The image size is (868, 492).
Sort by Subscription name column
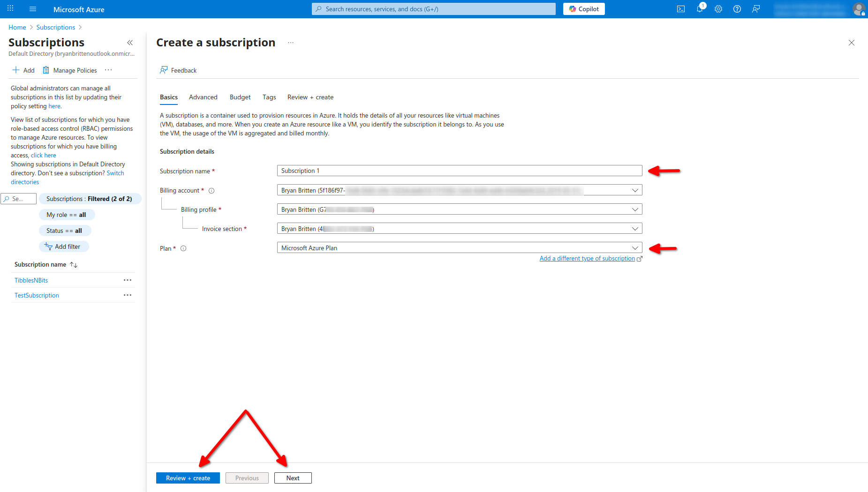click(46, 265)
